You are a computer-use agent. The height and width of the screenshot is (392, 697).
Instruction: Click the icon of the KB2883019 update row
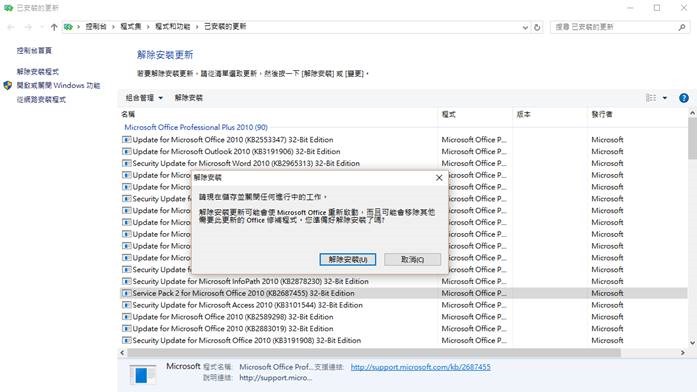click(127, 328)
